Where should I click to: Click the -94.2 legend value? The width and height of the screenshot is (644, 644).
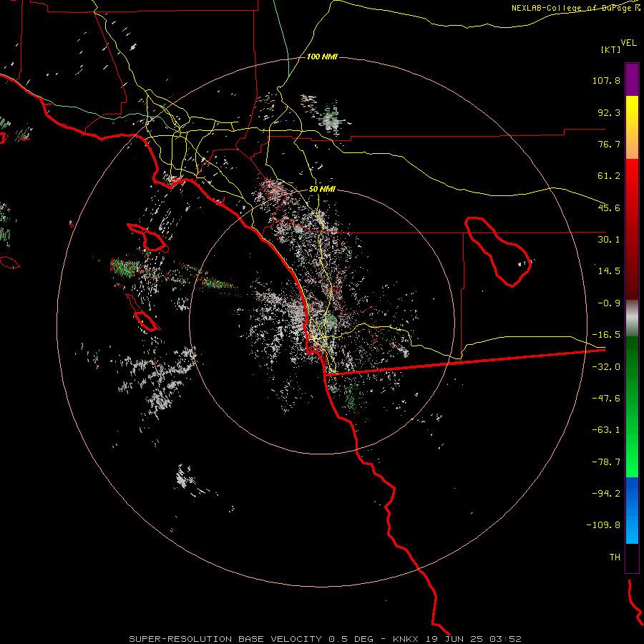(x=606, y=494)
